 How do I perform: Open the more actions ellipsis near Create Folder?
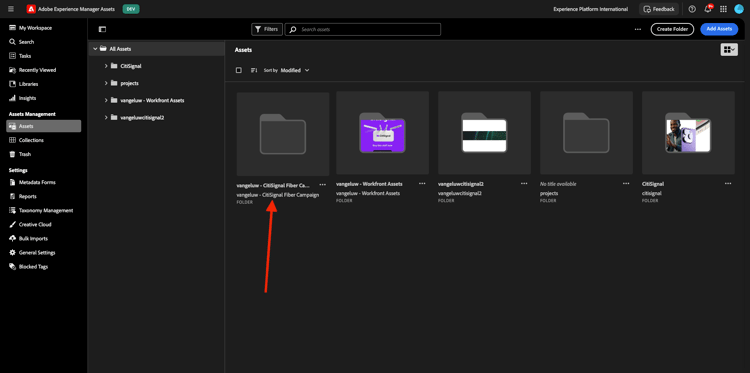tap(638, 29)
